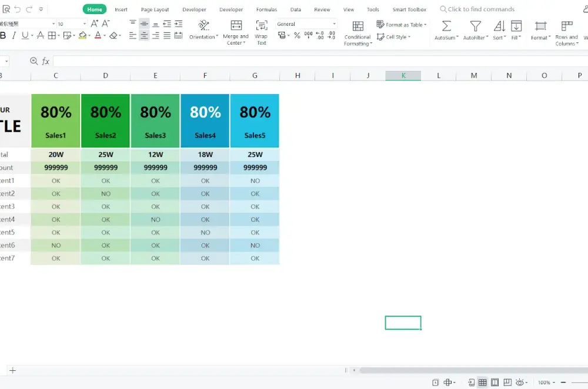Open the Review ribbon tab
The width and height of the screenshot is (588, 389).
click(322, 9)
